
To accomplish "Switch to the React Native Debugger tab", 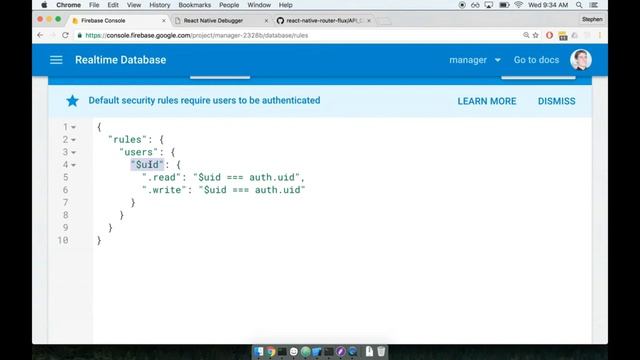I will coord(221,20).
